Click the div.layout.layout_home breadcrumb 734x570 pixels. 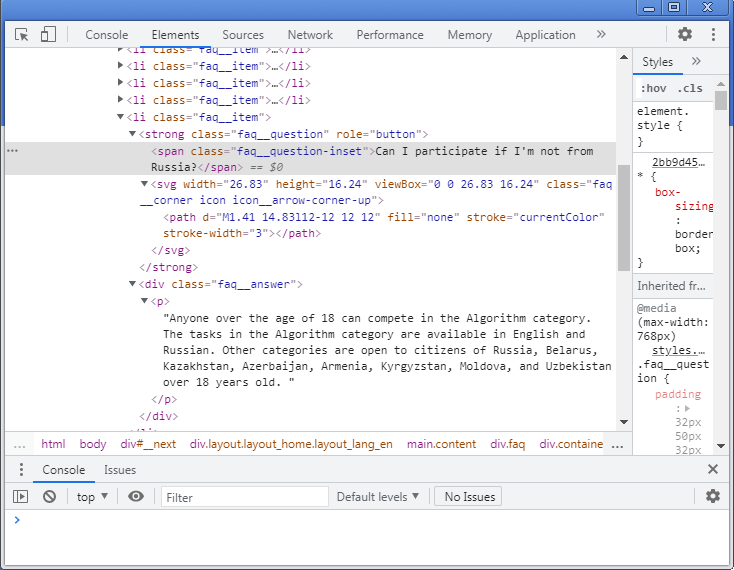tap(291, 444)
